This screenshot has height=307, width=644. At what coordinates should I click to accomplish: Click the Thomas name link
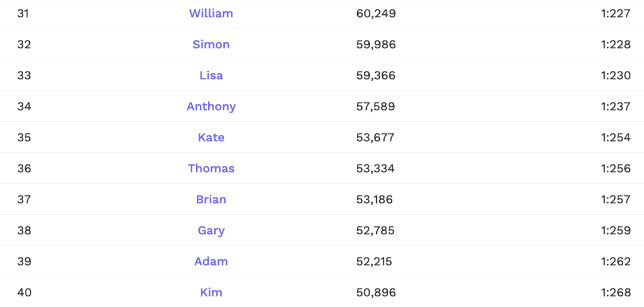click(x=211, y=168)
